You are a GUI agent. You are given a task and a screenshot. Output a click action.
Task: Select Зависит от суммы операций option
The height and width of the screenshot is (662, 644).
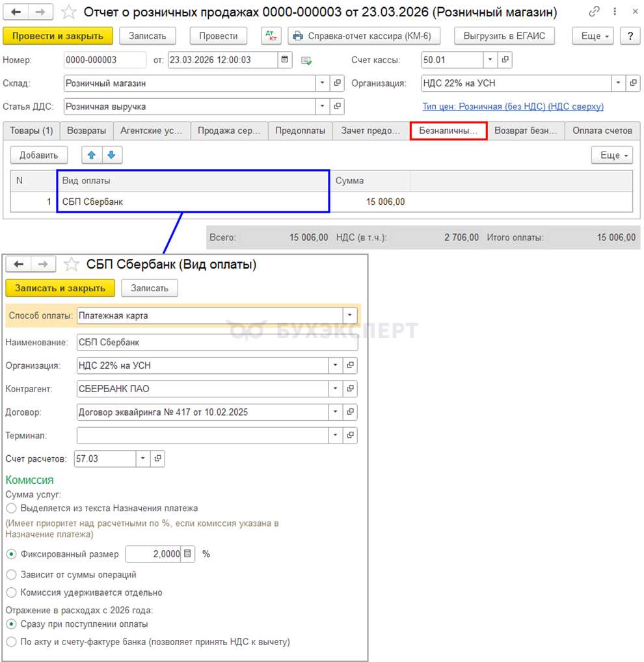[12, 575]
